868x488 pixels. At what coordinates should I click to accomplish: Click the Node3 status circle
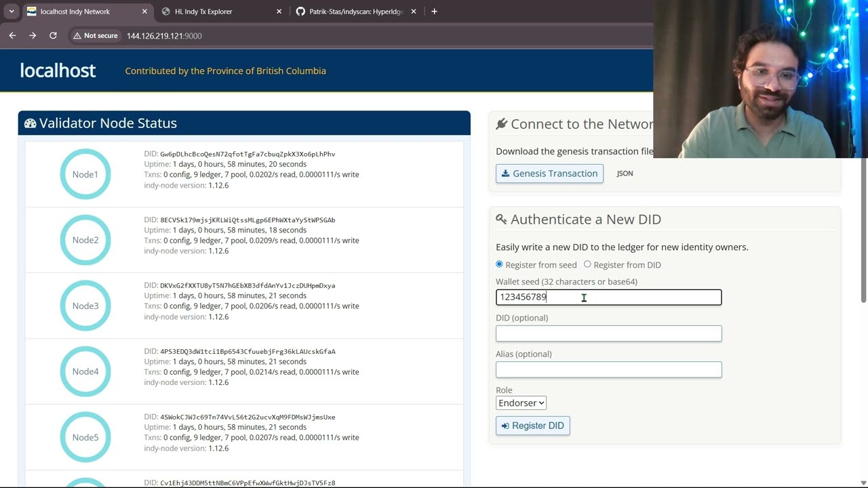85,306
